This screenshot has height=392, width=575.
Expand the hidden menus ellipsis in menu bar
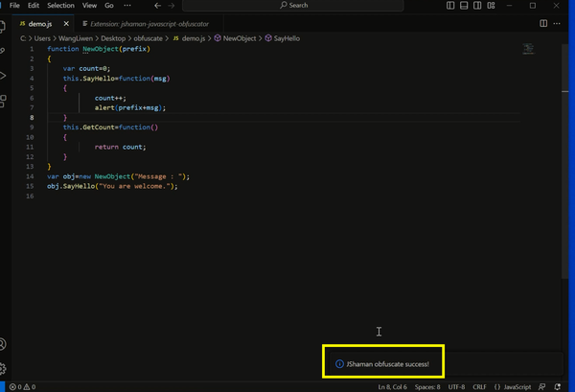[127, 5]
